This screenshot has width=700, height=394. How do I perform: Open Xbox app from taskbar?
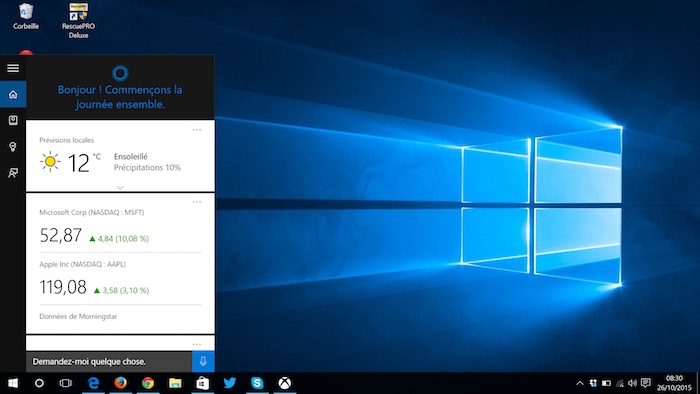[284, 383]
